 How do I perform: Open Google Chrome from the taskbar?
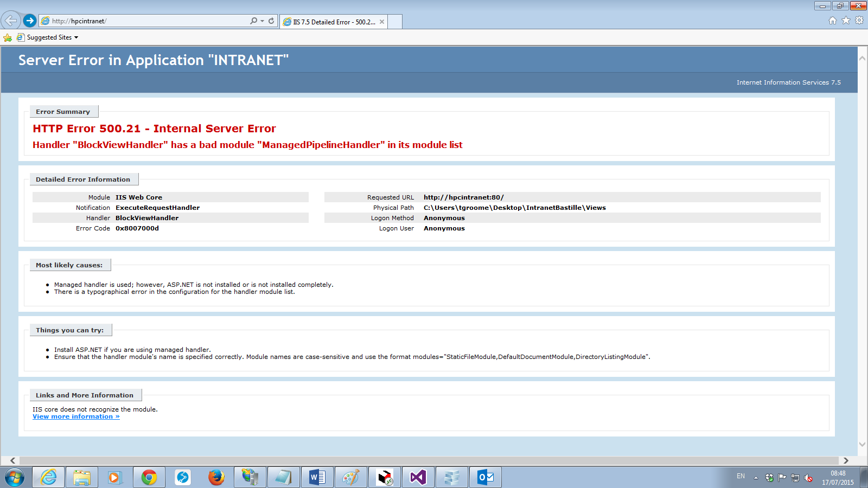point(149,477)
